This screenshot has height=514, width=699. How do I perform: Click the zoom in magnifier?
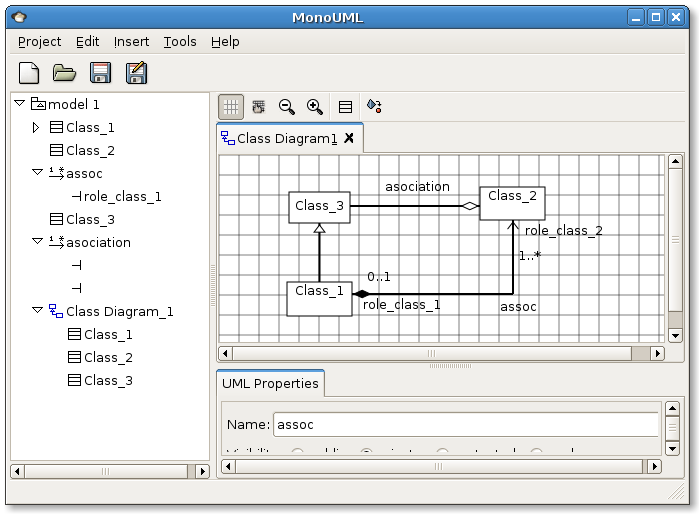tap(315, 107)
